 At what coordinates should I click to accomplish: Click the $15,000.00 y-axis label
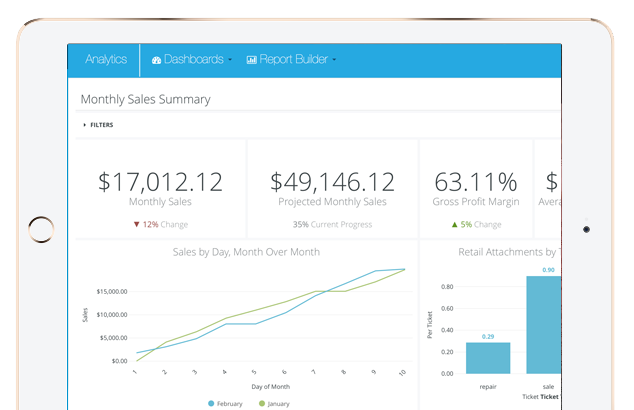point(112,292)
